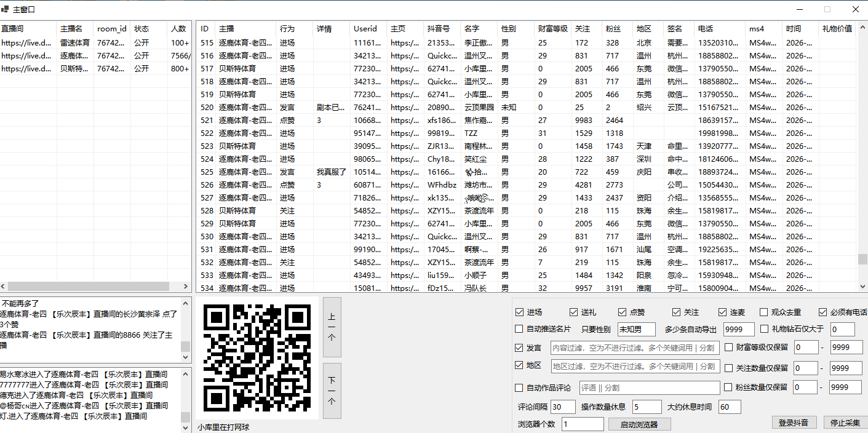868x433 pixels.
Task: Click the 直播间 column header
Action: (28, 29)
